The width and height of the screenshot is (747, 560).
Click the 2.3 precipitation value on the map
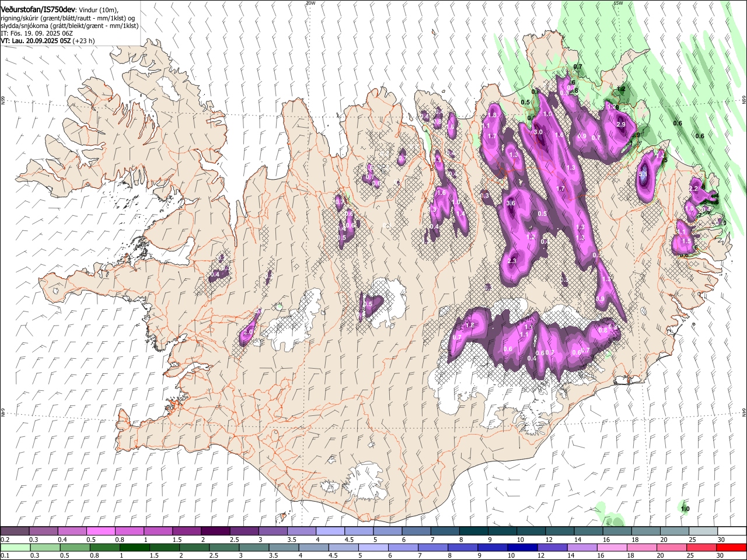512,261
